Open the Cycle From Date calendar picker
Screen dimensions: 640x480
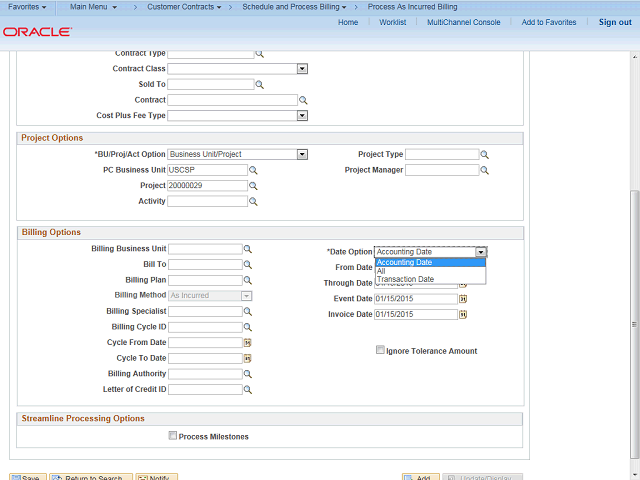tap(247, 343)
